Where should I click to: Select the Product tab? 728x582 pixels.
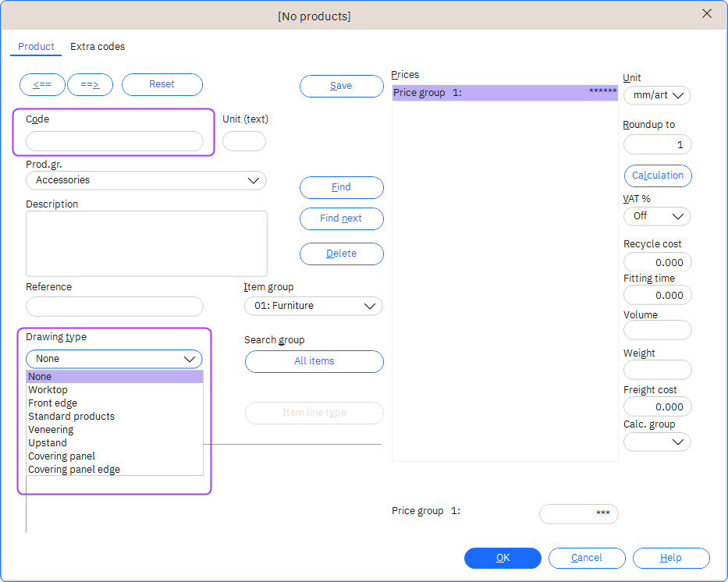tap(36, 47)
